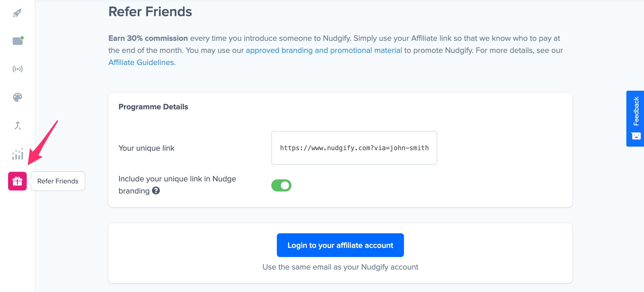Click the pink gift Refer Friends icon

[17, 181]
